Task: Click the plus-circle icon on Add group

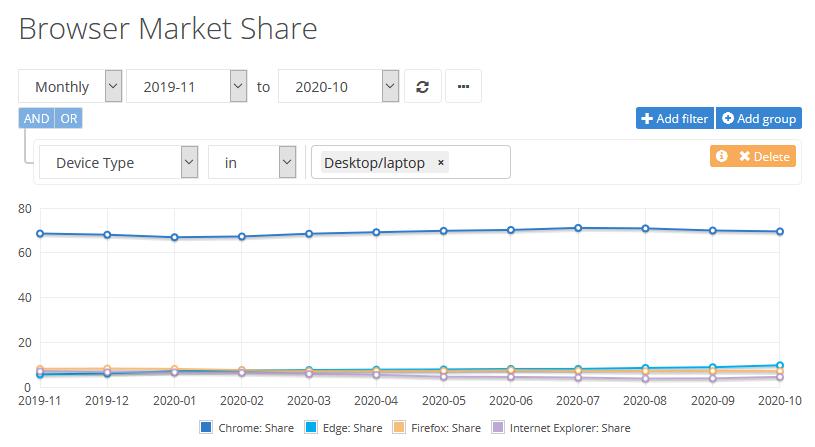Action: [x=728, y=118]
